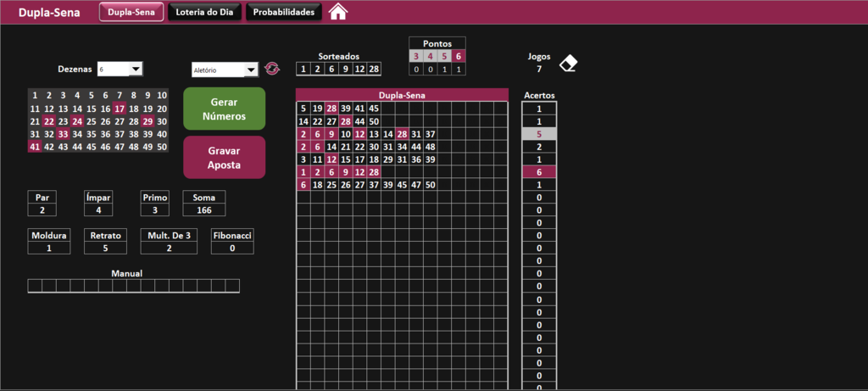Image resolution: width=868 pixels, height=391 pixels.
Task: Click the Dupla-Sena title text
Action: click(49, 12)
